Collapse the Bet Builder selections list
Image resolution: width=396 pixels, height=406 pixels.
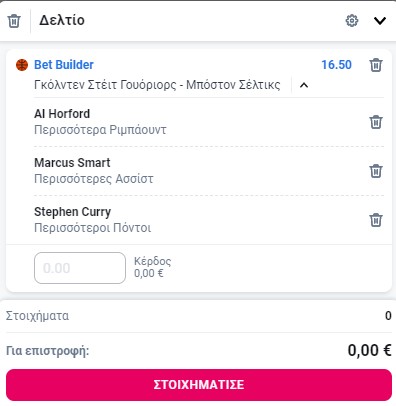point(304,85)
